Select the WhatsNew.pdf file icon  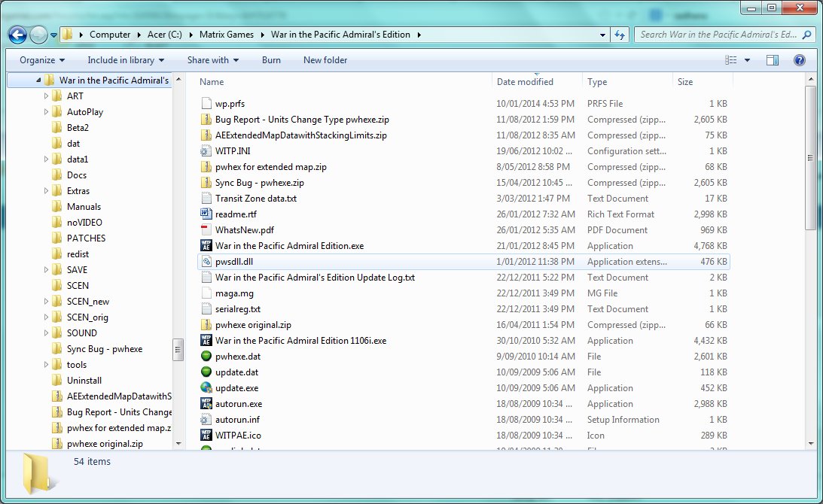pos(206,229)
